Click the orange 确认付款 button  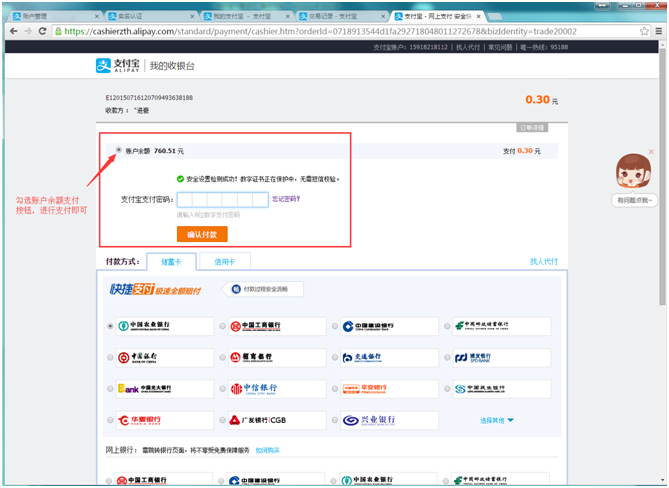202,234
